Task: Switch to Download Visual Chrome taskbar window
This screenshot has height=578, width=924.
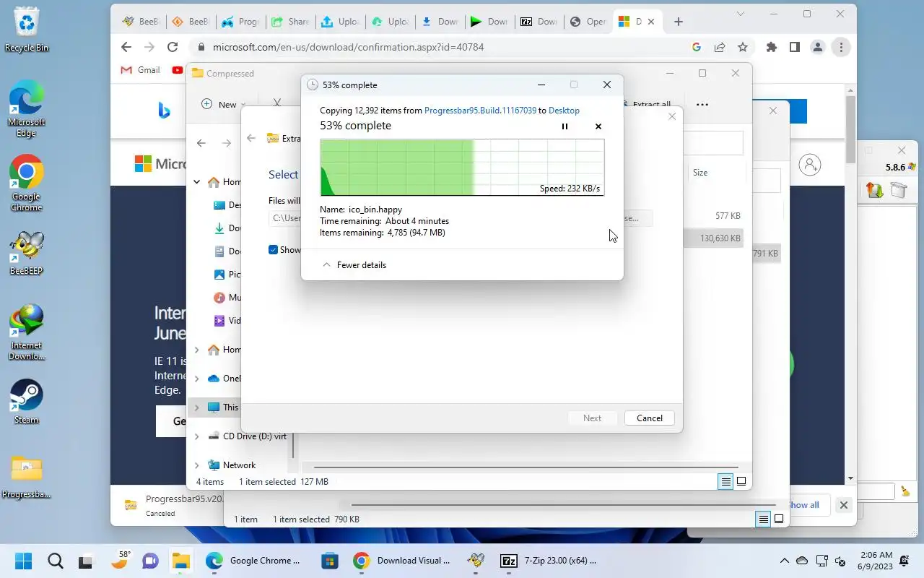Action: (403, 561)
